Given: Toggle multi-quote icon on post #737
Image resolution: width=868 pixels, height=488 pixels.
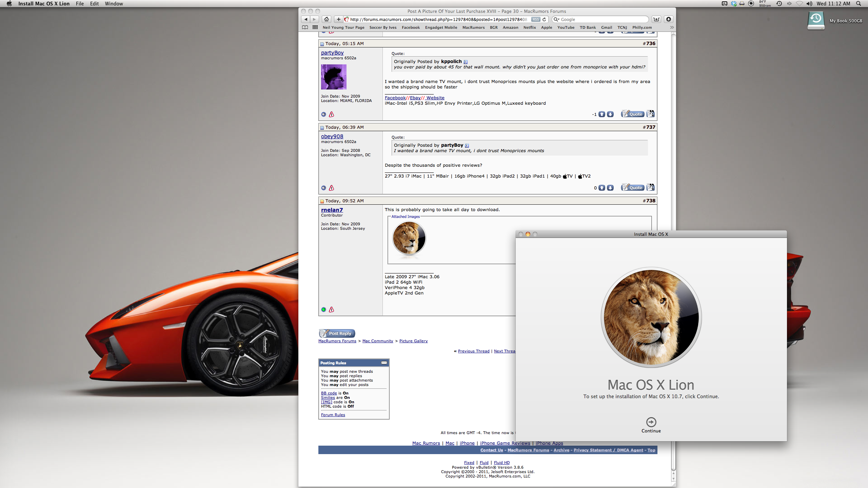Looking at the screenshot, I should coord(650,187).
